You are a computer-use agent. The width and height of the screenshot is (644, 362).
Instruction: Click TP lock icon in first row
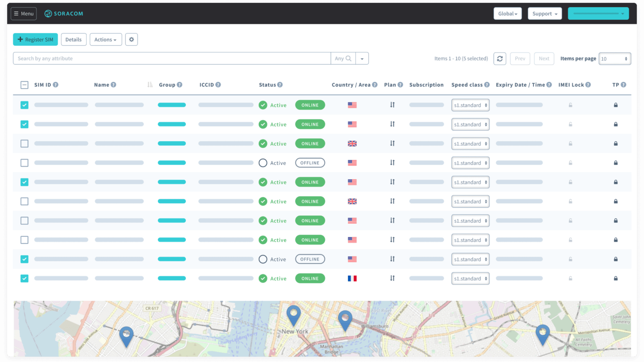click(615, 105)
